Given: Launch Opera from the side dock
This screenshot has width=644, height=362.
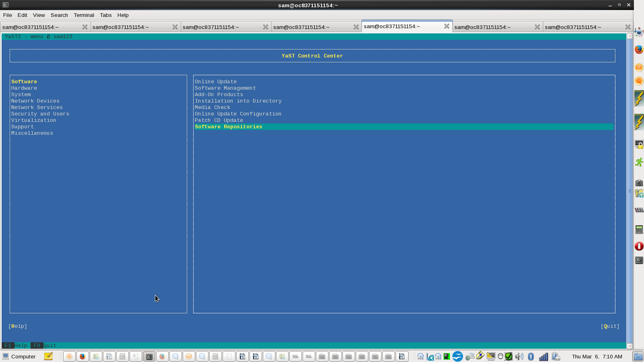Looking at the screenshot, I should click(639, 246).
